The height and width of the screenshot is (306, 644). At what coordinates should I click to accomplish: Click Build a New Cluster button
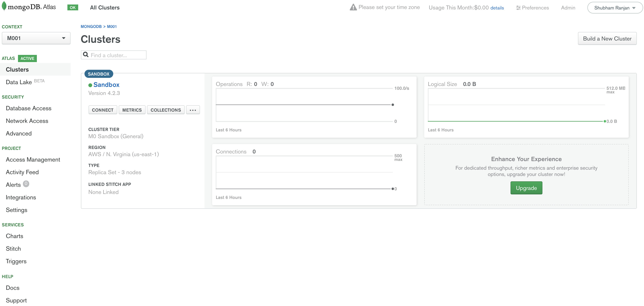(607, 38)
